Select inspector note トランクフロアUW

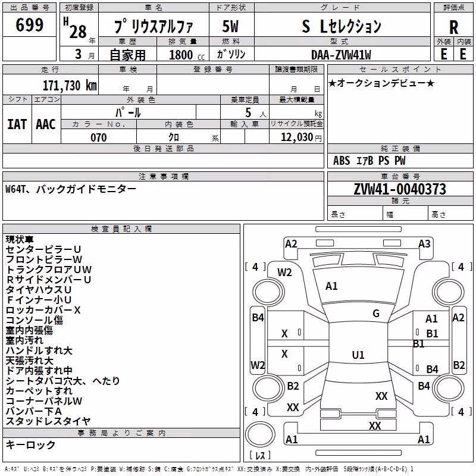(x=49, y=270)
